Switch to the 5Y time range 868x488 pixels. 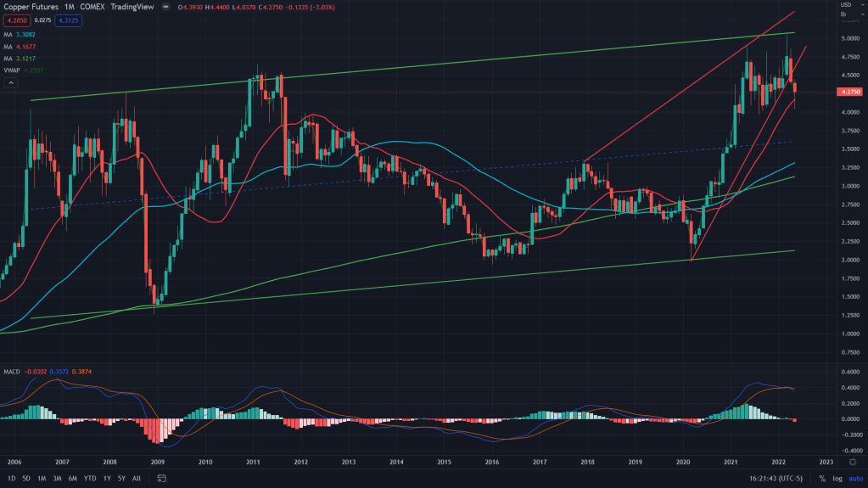122,479
